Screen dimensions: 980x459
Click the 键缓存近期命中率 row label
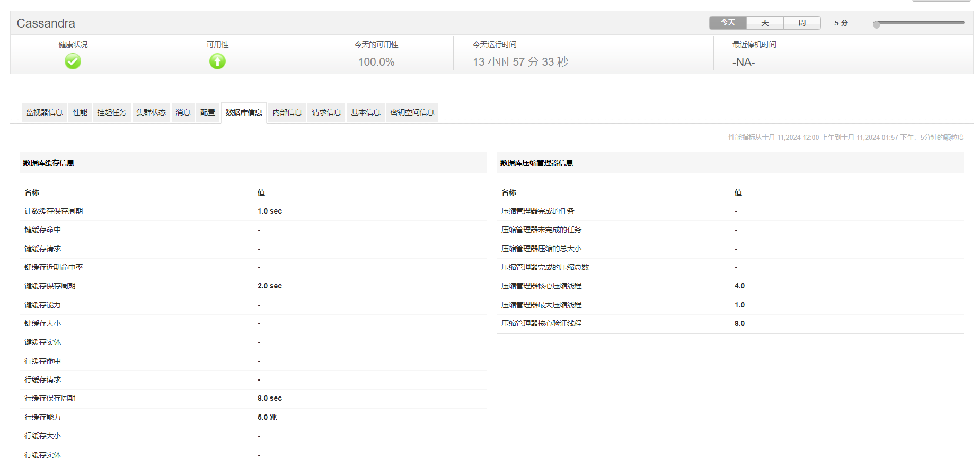click(54, 267)
